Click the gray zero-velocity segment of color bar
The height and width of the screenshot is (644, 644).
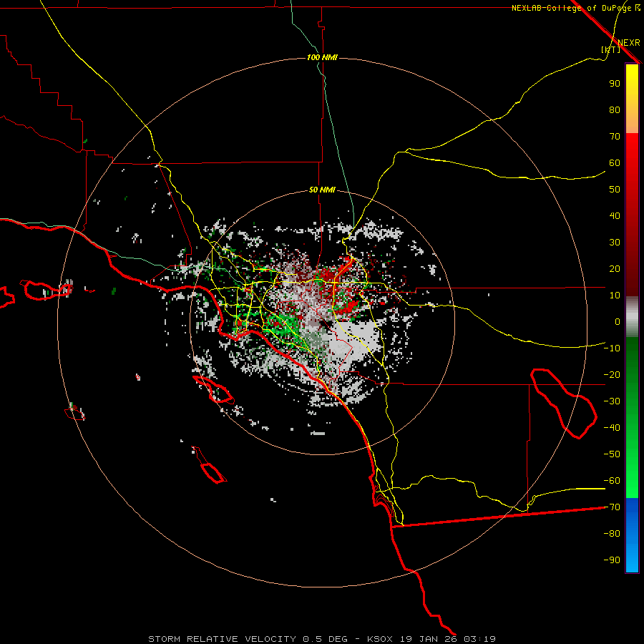(x=632, y=317)
